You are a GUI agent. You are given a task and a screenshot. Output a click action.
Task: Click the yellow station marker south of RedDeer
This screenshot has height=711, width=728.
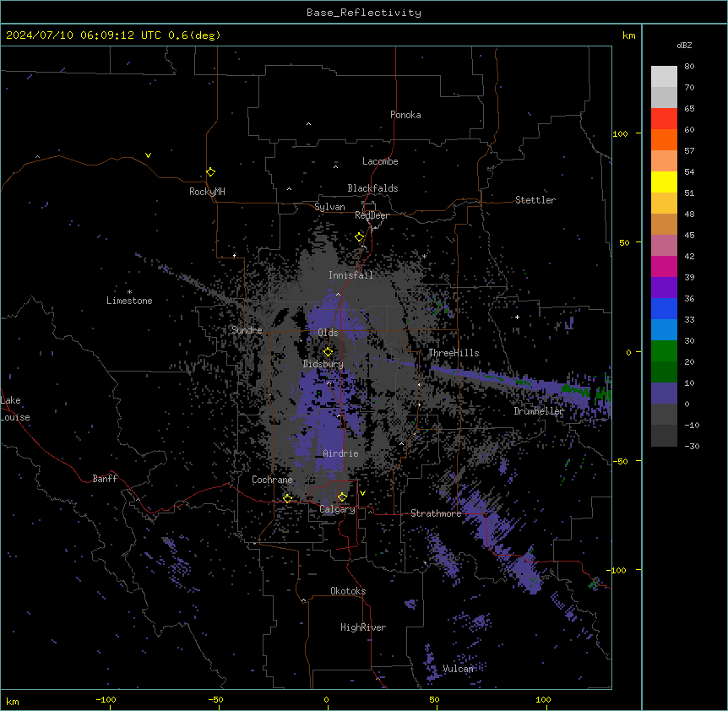(x=359, y=237)
